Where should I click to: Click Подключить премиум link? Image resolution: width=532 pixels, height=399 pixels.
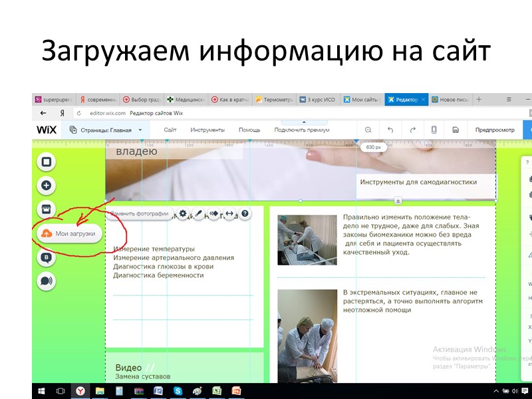[x=302, y=130]
